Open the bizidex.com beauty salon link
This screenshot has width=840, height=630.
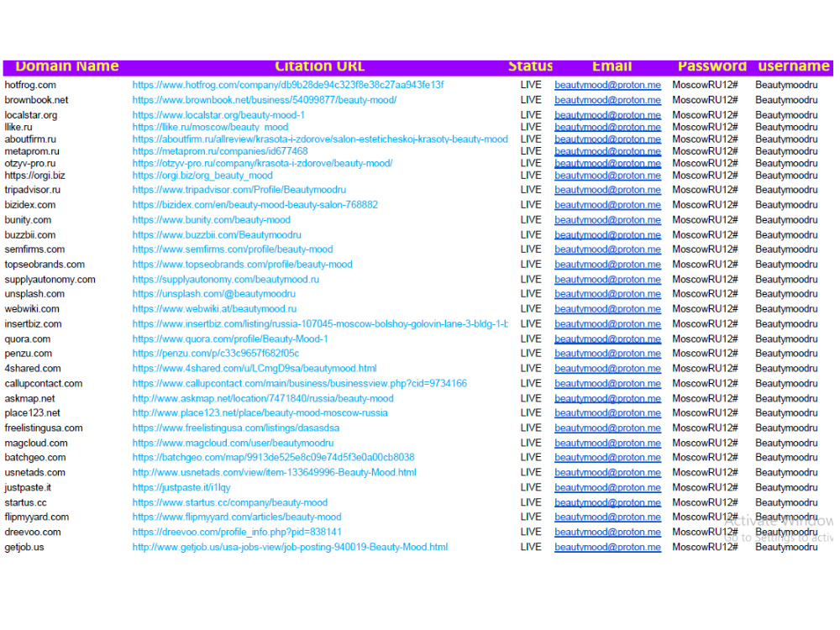coord(255,205)
